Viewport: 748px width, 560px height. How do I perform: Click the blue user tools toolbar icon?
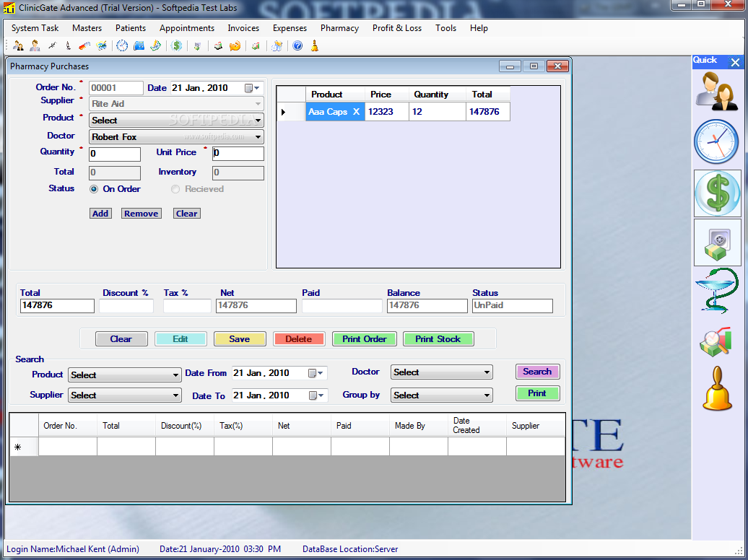click(277, 45)
